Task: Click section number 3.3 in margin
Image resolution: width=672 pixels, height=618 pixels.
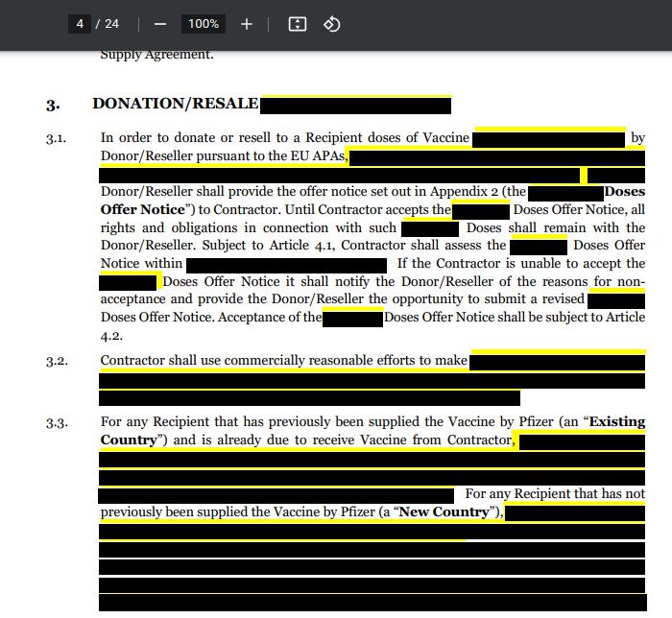Action: tap(56, 423)
